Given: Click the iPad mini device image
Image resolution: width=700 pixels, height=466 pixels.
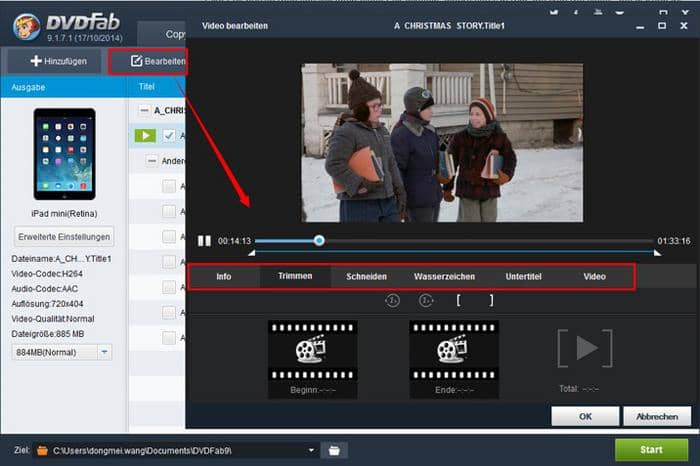Looking at the screenshot, I should (64, 154).
